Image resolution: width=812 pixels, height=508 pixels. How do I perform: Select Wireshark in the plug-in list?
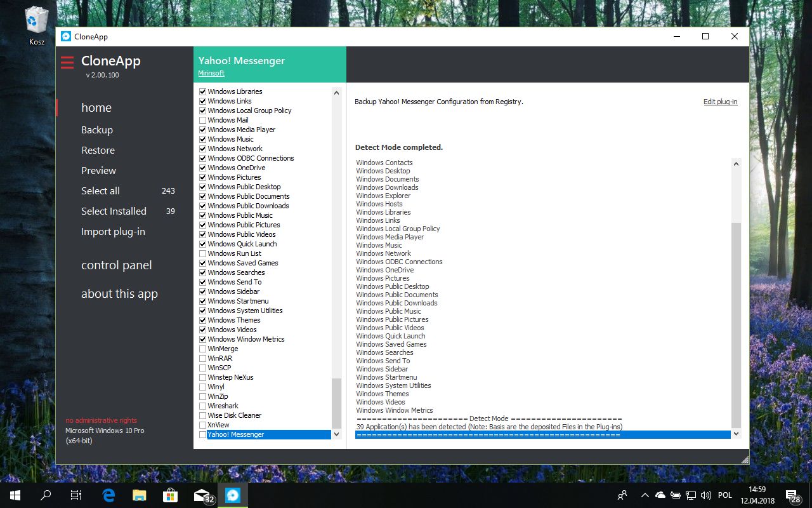[x=223, y=406]
